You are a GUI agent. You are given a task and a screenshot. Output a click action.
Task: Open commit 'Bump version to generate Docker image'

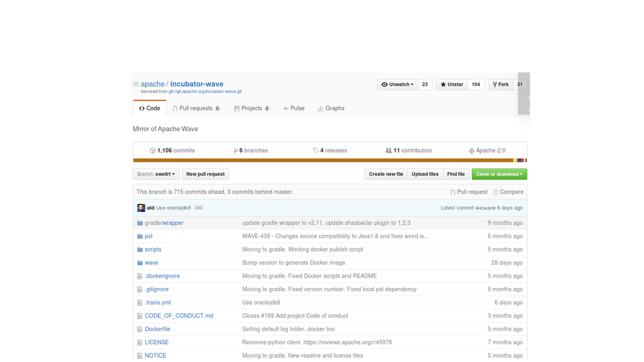(x=294, y=263)
